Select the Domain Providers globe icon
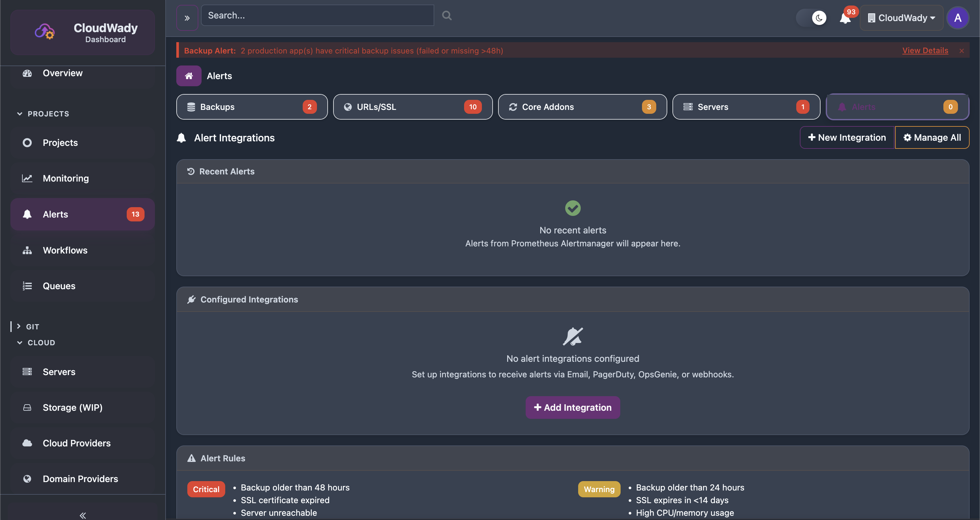Screen dimensions: 980x520 coord(27,479)
